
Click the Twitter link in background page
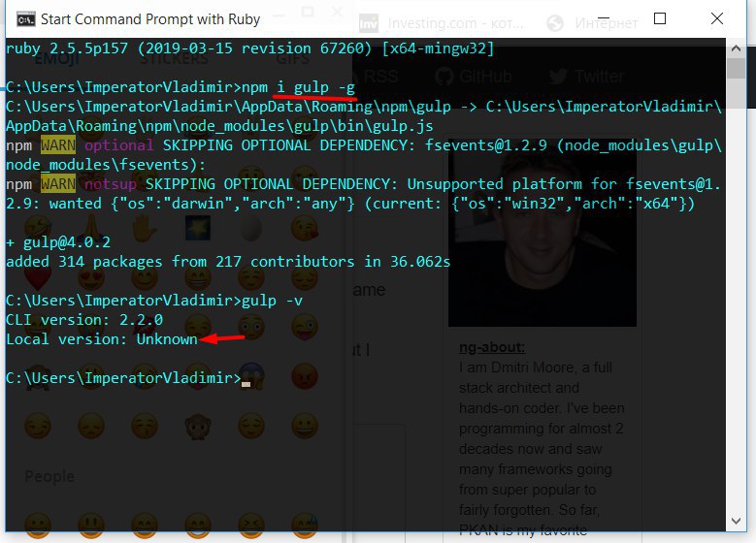[x=586, y=77]
